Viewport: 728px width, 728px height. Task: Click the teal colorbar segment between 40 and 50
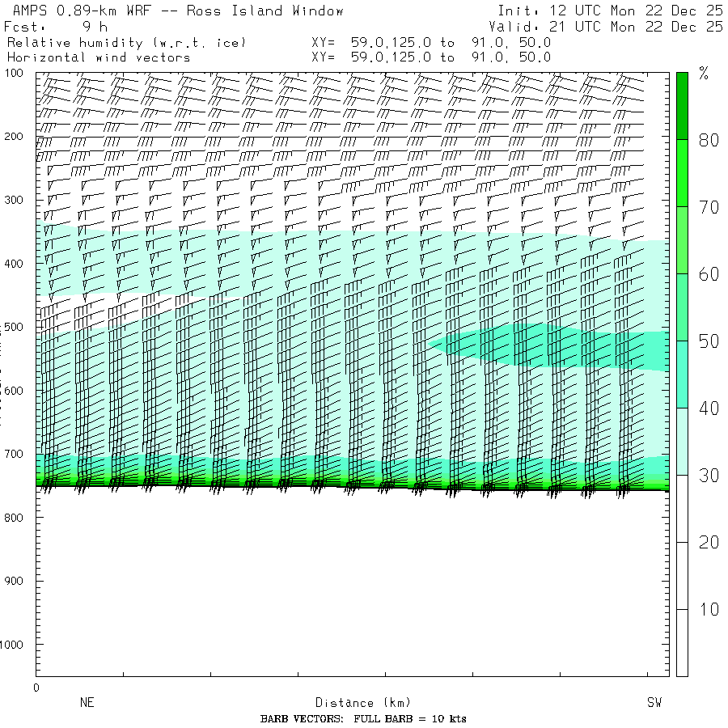pos(682,375)
